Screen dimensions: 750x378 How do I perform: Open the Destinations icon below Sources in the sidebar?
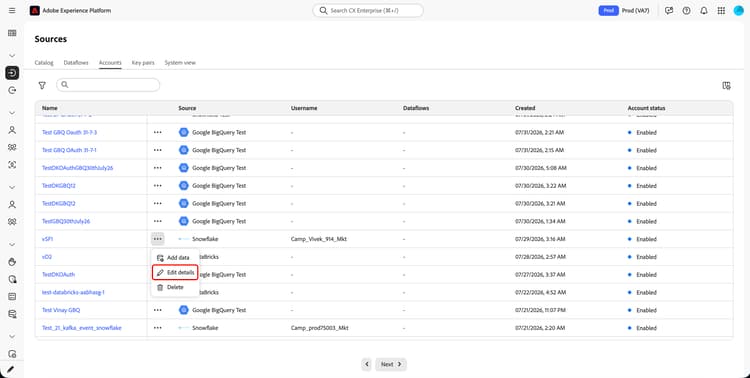[12, 90]
